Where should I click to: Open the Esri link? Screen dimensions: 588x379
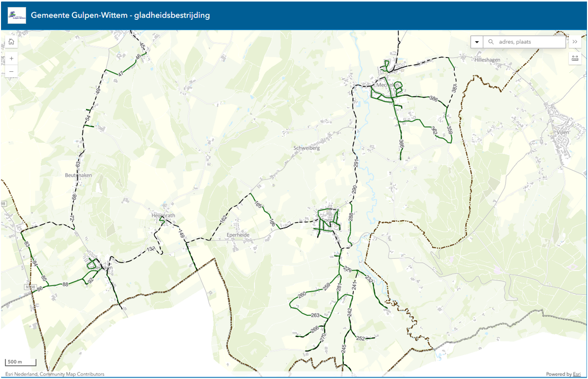(x=577, y=374)
